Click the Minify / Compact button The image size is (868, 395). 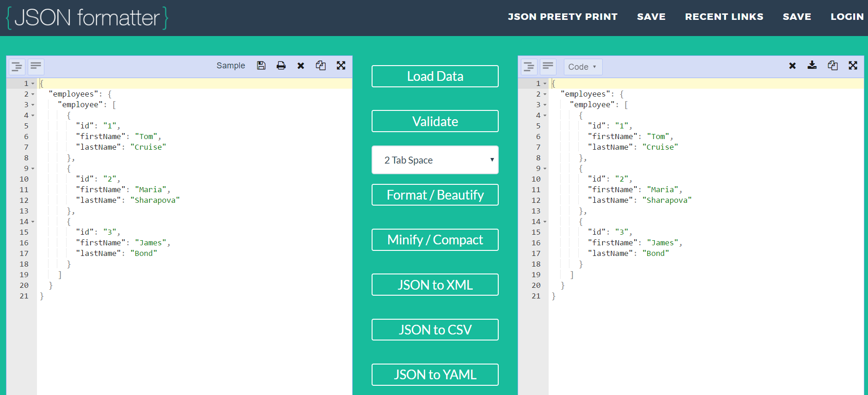click(435, 240)
